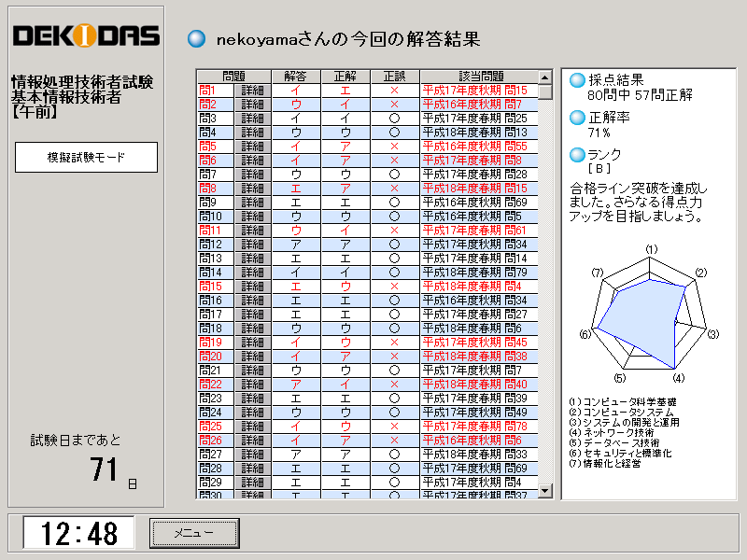Click the blue orb beside the results title

[196, 39]
